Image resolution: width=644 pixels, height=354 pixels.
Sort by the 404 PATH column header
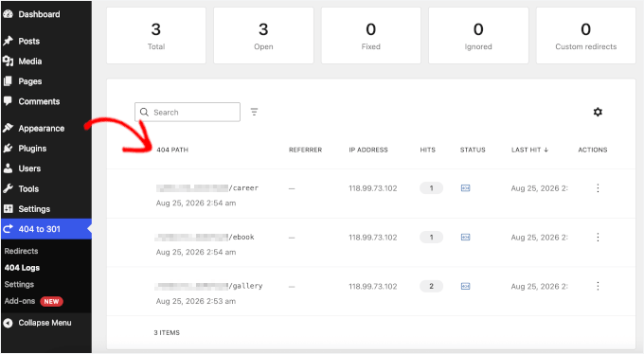pyautogui.click(x=172, y=150)
